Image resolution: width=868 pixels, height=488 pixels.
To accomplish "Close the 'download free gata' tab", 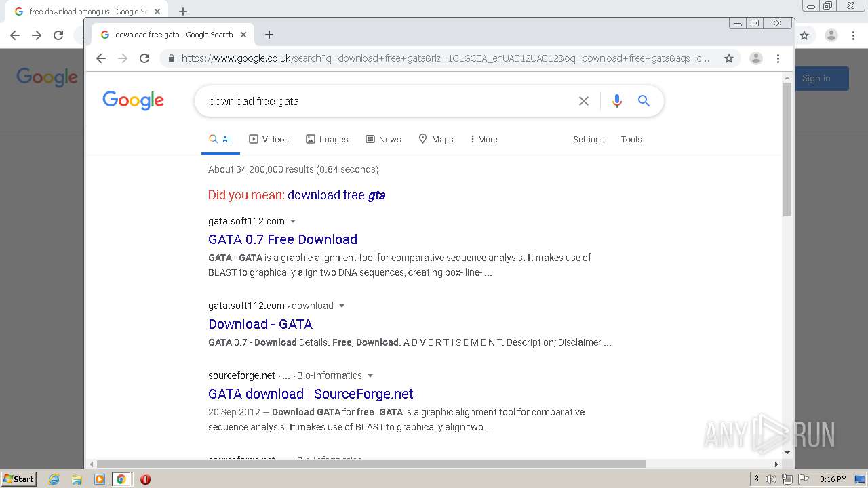I will click(243, 35).
